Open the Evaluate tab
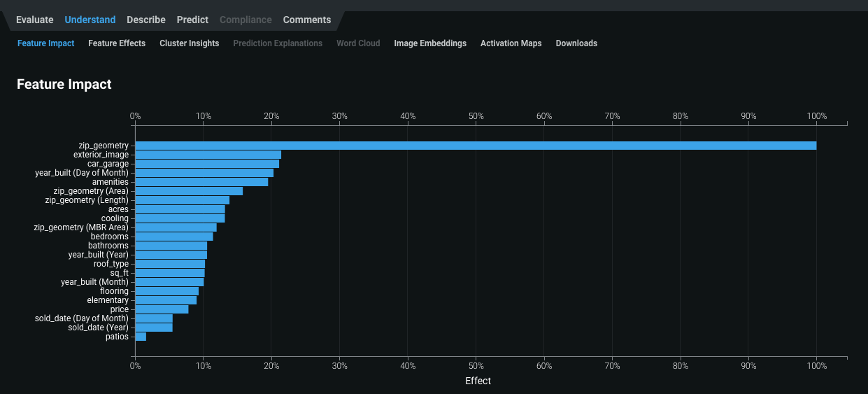The width and height of the screenshot is (868, 394). (x=35, y=20)
